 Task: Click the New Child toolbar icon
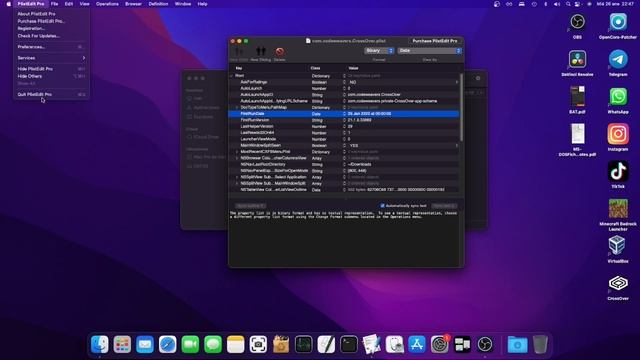(238, 51)
